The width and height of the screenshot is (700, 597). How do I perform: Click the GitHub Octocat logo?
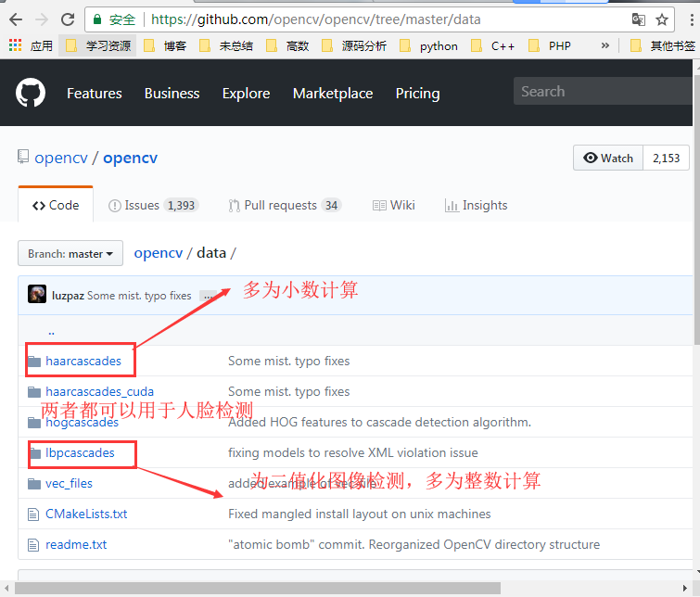click(31, 93)
